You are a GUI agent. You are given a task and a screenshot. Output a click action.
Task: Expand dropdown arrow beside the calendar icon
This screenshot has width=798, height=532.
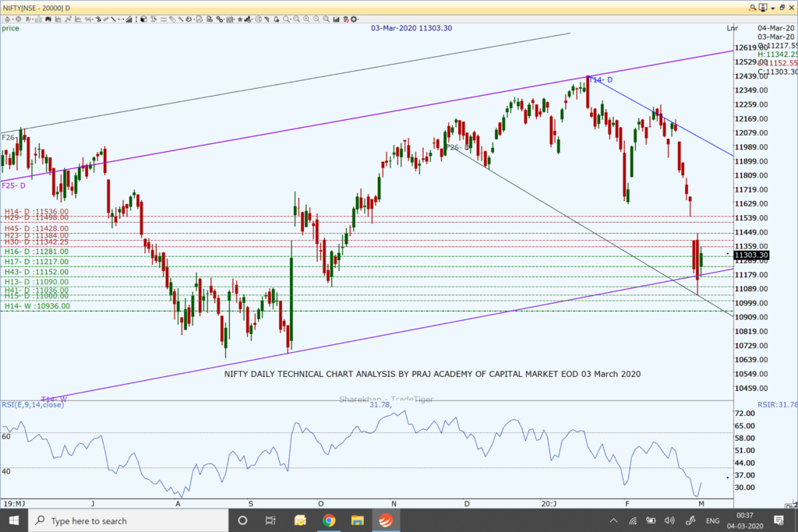click(x=235, y=19)
